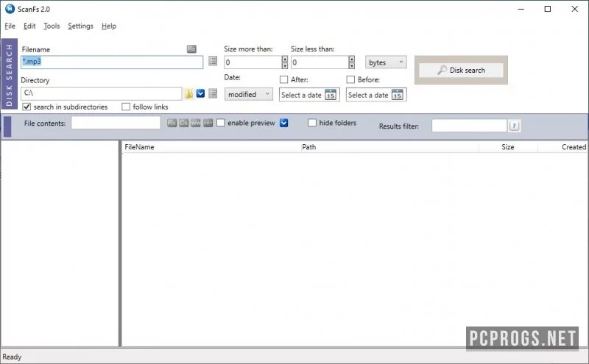Expand the blue dropdown next to directory folder

click(200, 93)
